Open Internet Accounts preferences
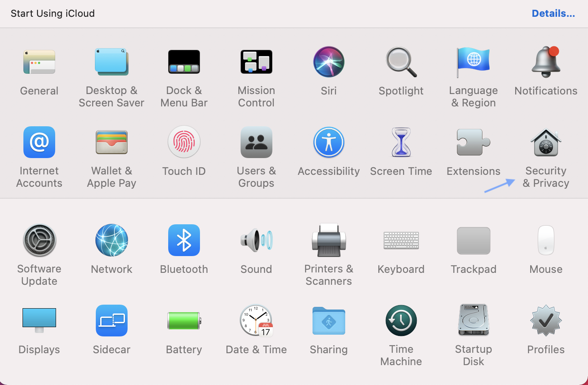This screenshot has height=385, width=588. 39,142
